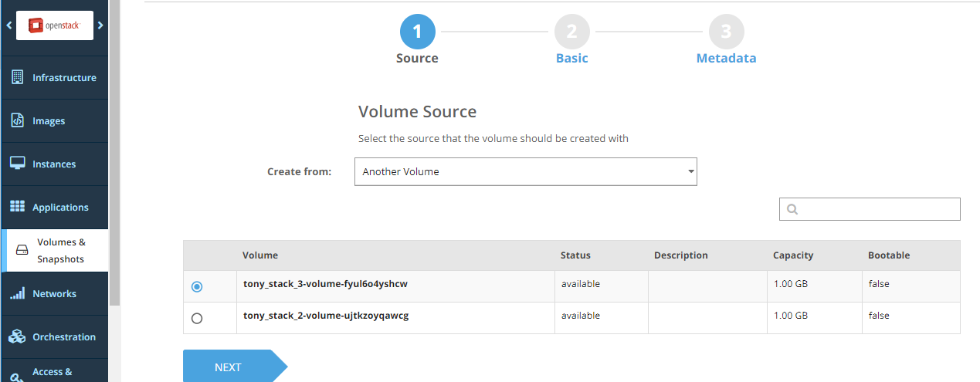980x382 pixels.
Task: Click the volume search input field
Action: (x=878, y=209)
